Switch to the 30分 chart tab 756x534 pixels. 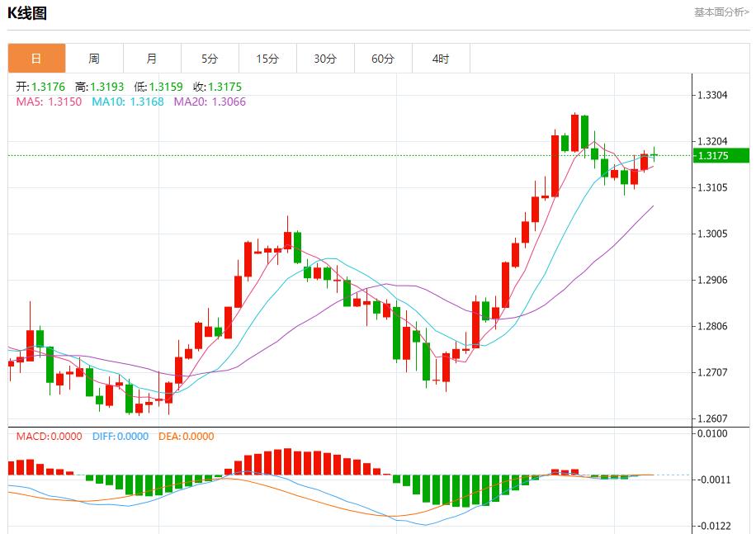pos(325,59)
